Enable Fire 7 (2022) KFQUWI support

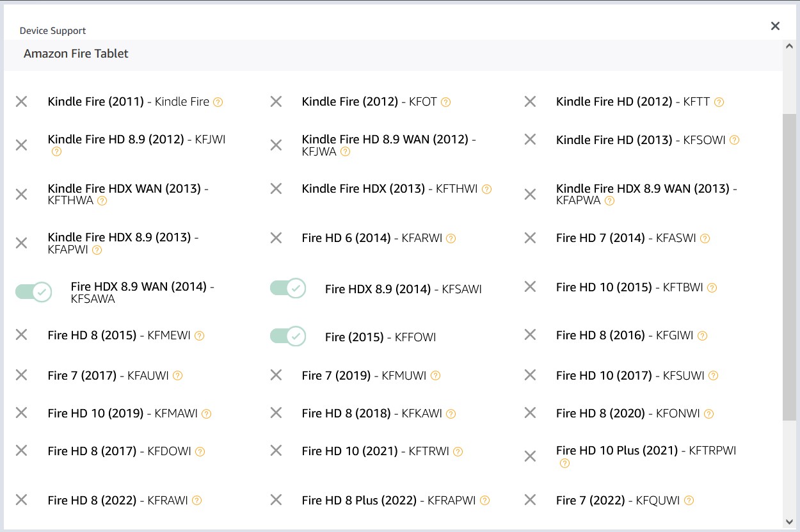[530, 500]
